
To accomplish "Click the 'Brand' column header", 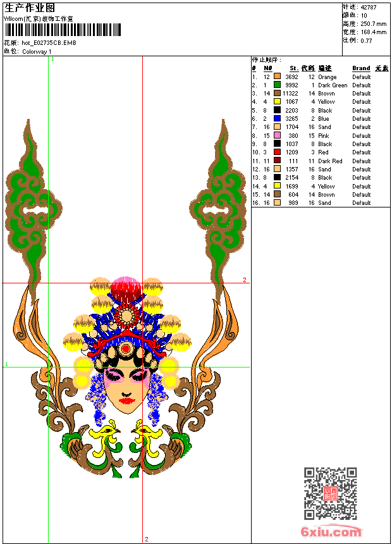I will (361, 68).
